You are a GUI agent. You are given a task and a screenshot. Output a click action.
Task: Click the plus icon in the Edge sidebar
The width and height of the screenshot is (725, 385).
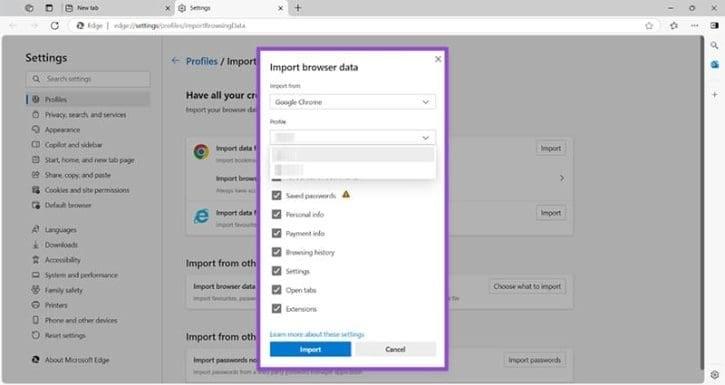coord(714,94)
